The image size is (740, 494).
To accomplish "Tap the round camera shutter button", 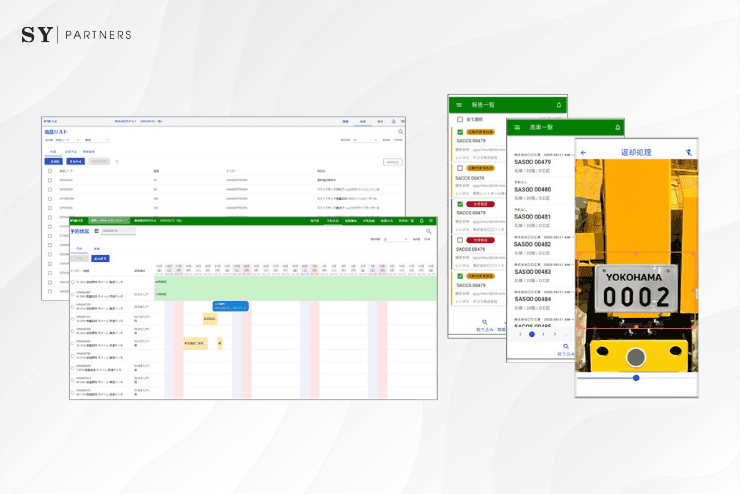I will click(636, 357).
